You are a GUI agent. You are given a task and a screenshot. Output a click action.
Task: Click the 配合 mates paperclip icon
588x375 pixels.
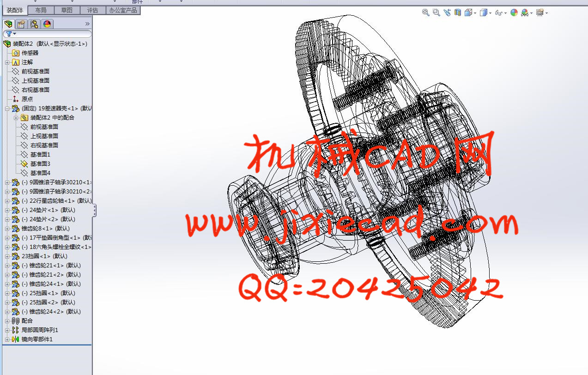16,321
